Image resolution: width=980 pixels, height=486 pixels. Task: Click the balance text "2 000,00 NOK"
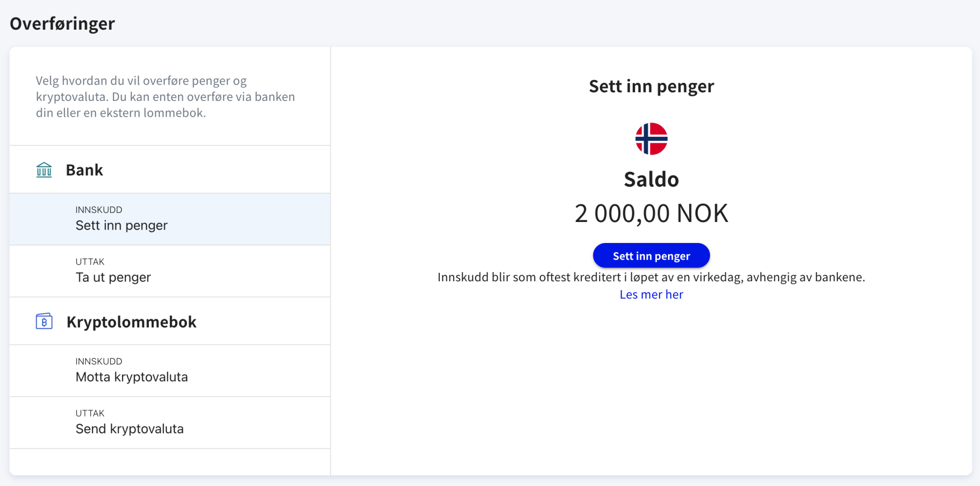click(x=651, y=213)
